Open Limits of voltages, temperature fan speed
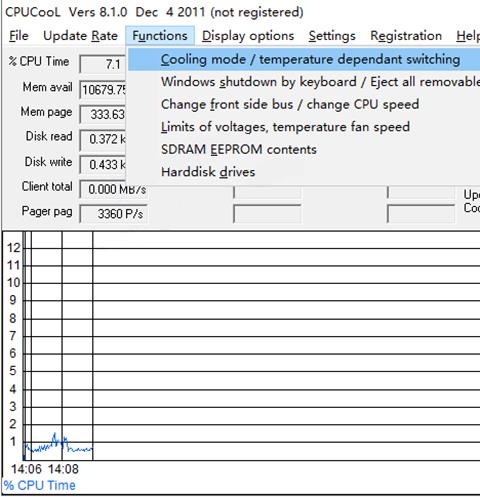Screen dimensions: 480x497 304,127
